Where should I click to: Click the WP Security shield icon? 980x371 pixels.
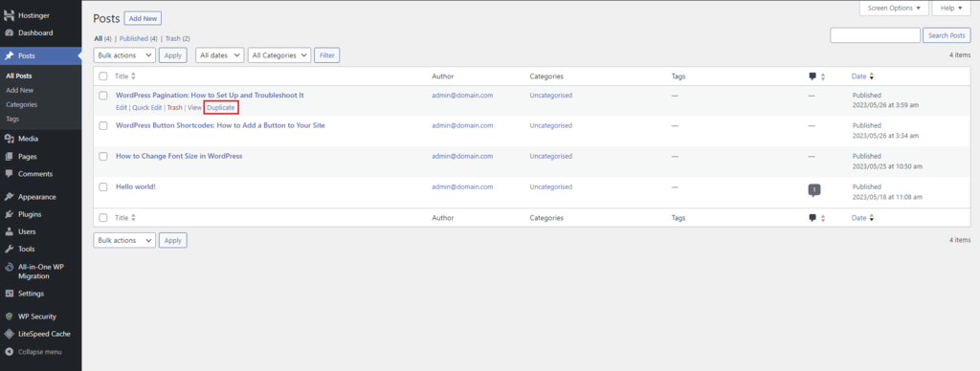(x=9, y=316)
